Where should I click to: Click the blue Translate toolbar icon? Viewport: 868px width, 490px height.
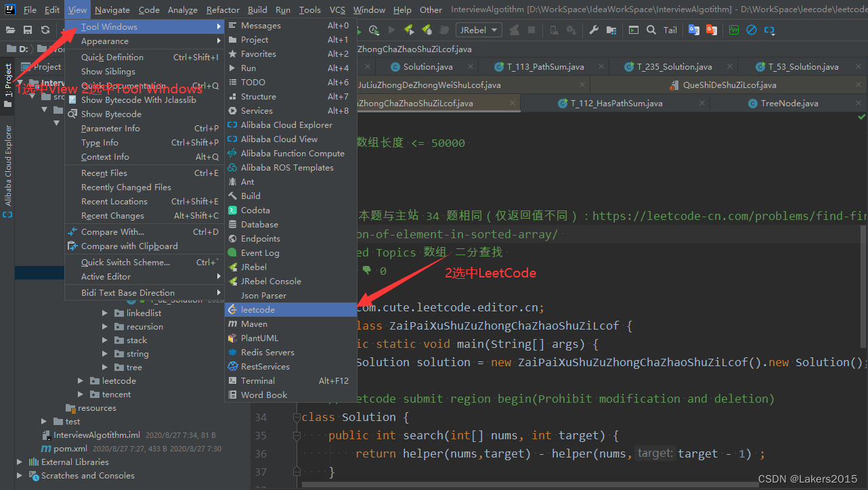[694, 30]
